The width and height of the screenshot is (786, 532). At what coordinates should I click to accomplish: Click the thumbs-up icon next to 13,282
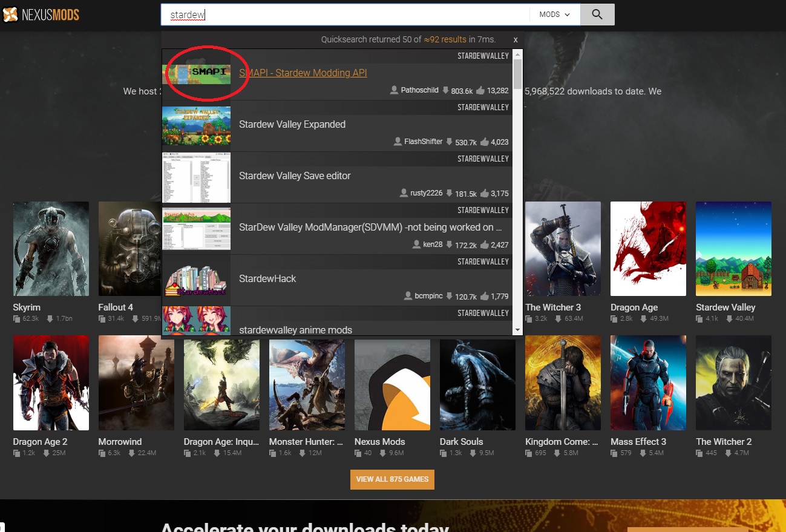click(480, 90)
